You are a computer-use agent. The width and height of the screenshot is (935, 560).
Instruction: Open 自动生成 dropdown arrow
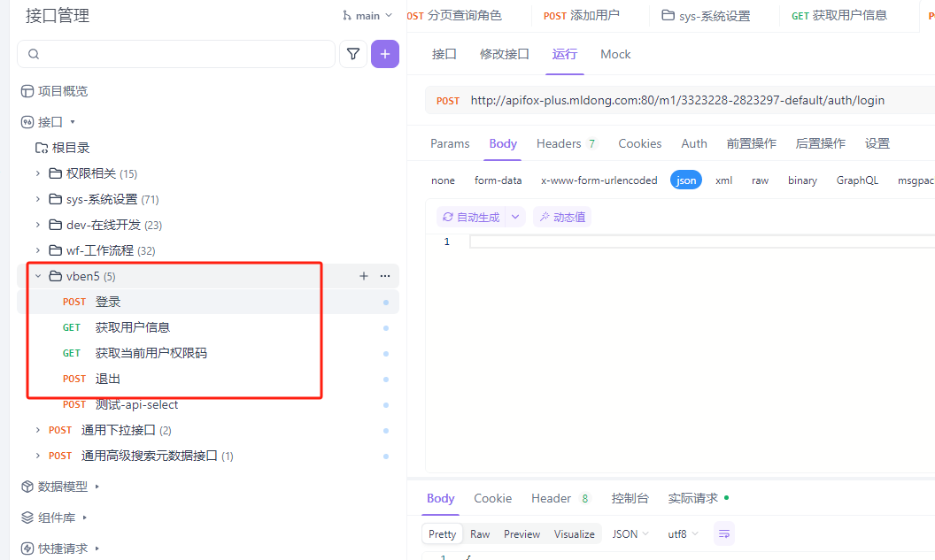pos(515,218)
